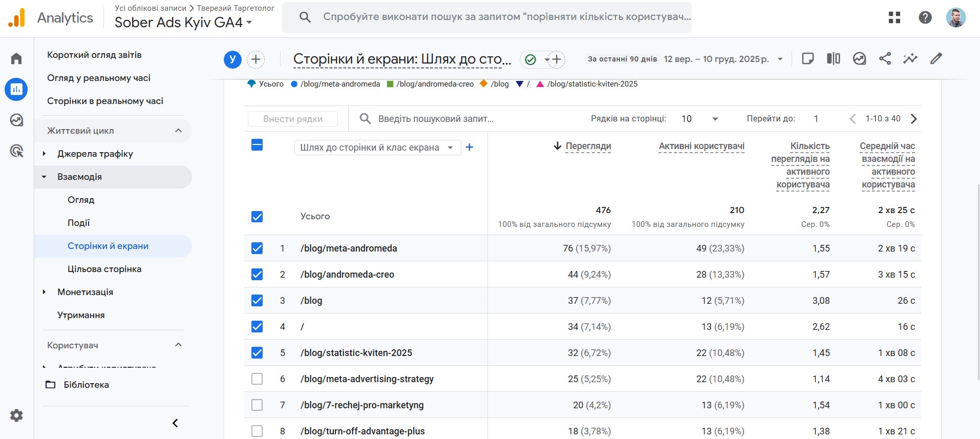Image resolution: width=980 pixels, height=439 pixels.
Task: Open the Утримання report
Action: click(x=81, y=315)
